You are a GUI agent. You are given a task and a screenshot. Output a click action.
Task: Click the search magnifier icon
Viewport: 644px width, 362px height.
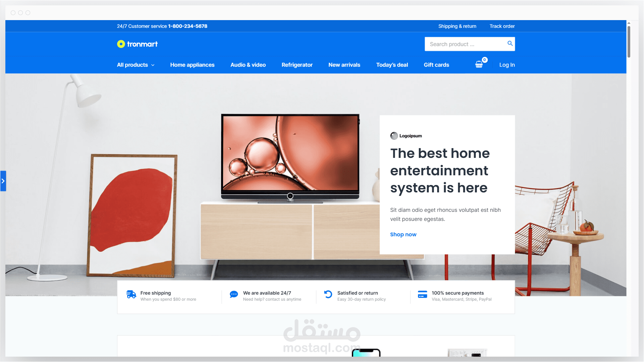[510, 44]
